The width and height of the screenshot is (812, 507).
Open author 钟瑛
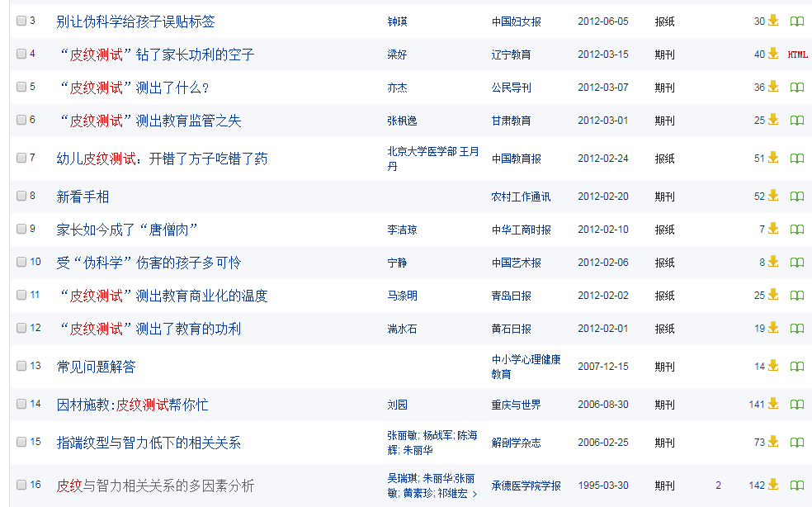pyautogui.click(x=397, y=21)
